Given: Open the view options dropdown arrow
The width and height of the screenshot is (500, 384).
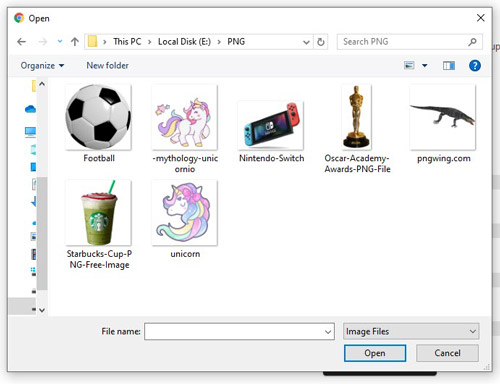Looking at the screenshot, I should coord(425,66).
